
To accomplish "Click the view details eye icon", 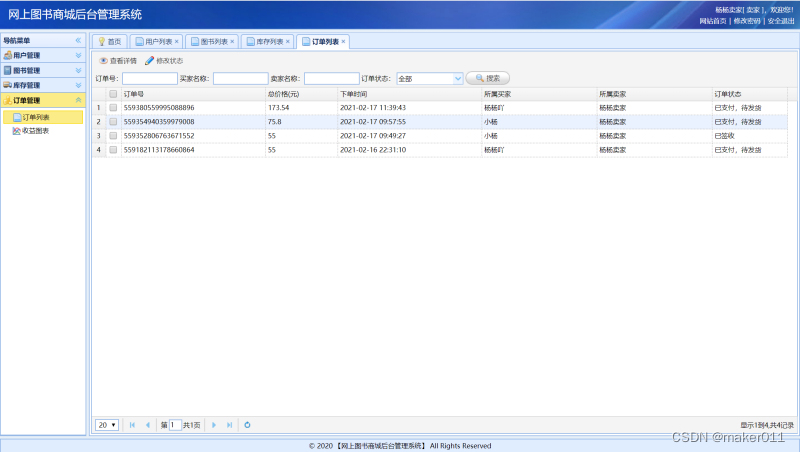I will tap(103, 61).
